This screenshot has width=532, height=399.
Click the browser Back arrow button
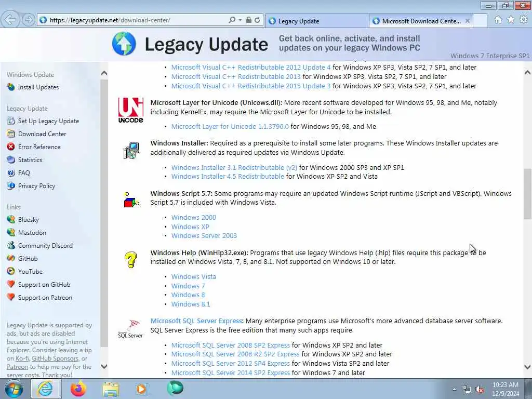pos(10,20)
